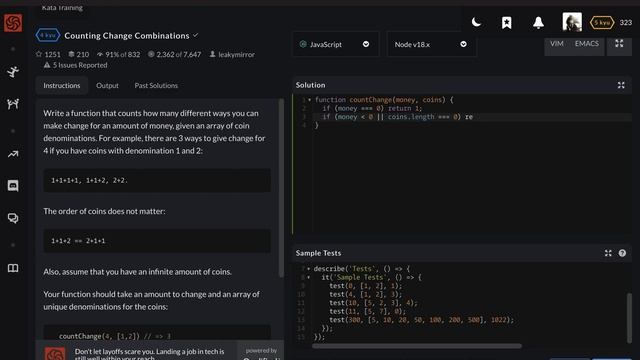The height and width of the screenshot is (360, 640).
Task: Click the 4 kyu kata badge
Action: (48, 36)
